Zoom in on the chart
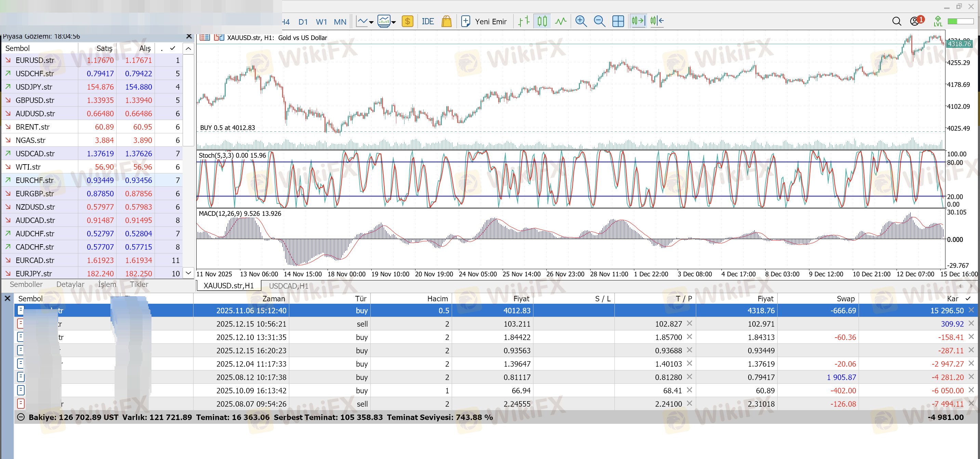The image size is (980, 459). click(581, 21)
